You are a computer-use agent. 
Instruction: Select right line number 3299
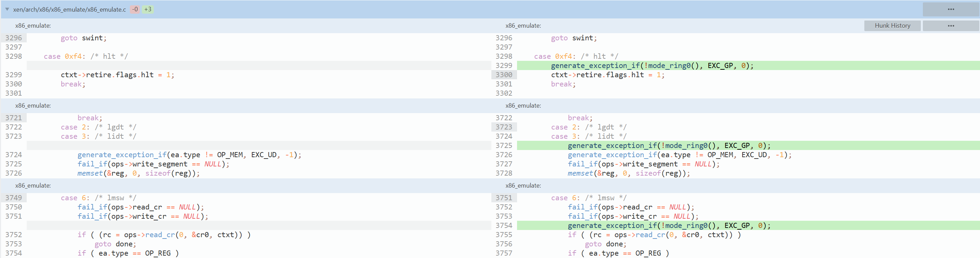coord(504,65)
